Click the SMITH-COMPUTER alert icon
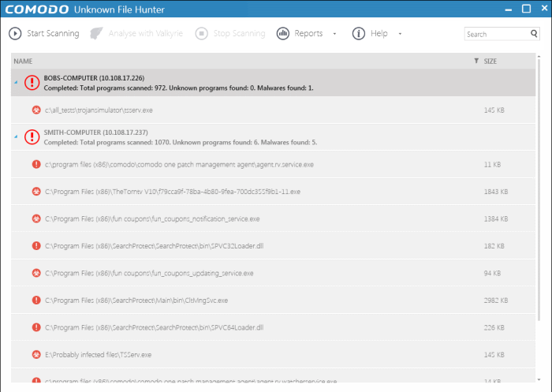 click(x=32, y=136)
